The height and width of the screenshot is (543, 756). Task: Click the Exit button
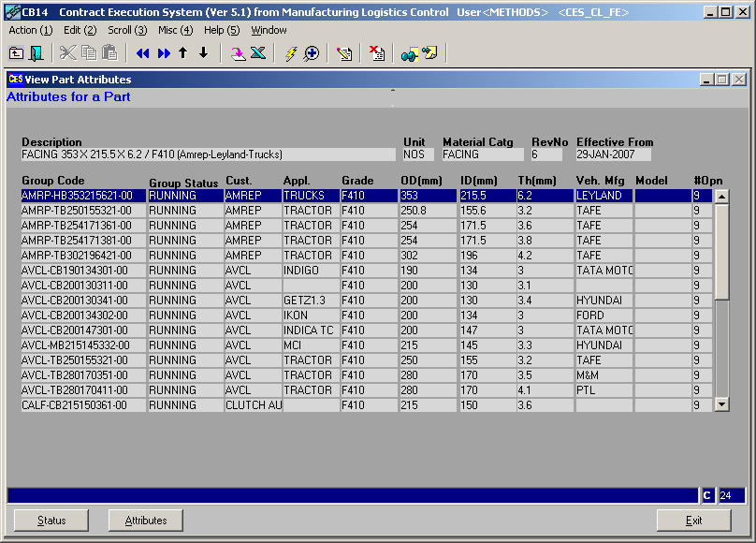693,521
